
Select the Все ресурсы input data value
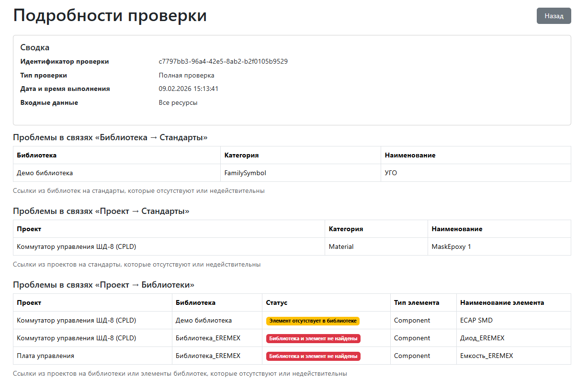(179, 102)
